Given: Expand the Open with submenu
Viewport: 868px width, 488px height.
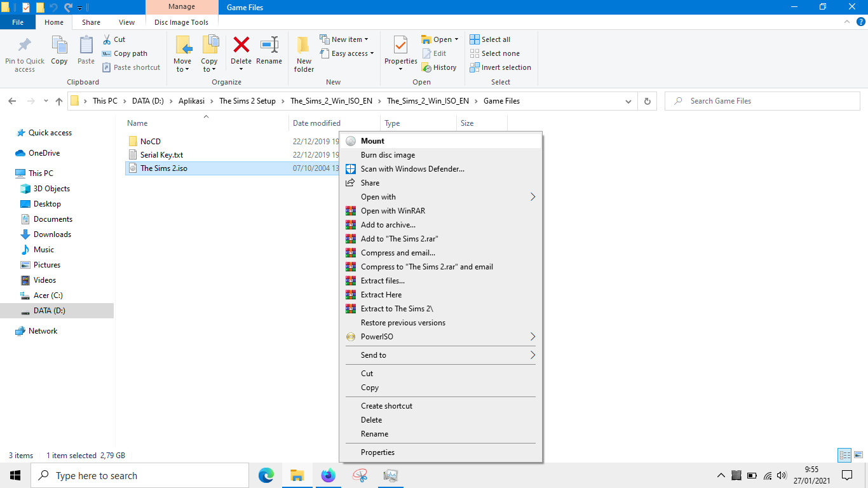Looking at the screenshot, I should [x=441, y=197].
